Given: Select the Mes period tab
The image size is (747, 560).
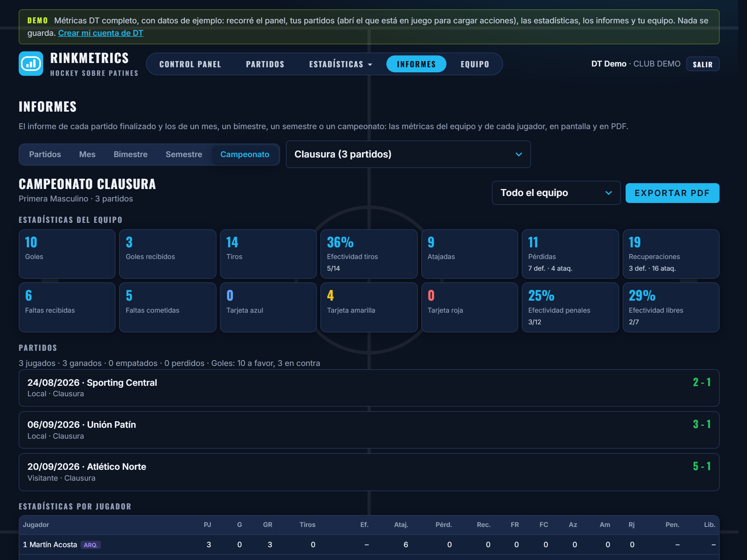Looking at the screenshot, I should pyautogui.click(x=87, y=154).
